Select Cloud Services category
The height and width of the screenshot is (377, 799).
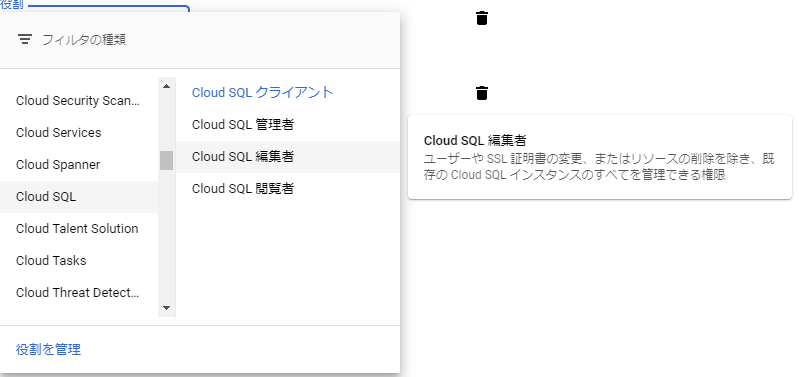click(79, 132)
